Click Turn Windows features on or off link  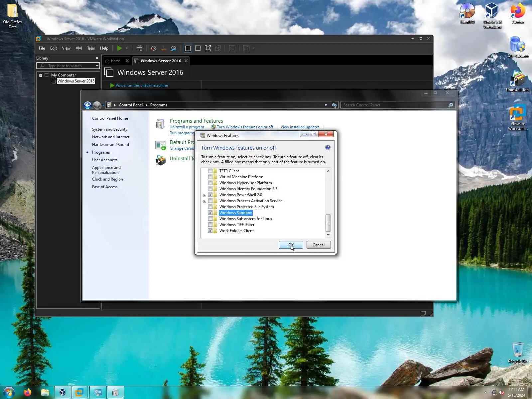(x=245, y=127)
